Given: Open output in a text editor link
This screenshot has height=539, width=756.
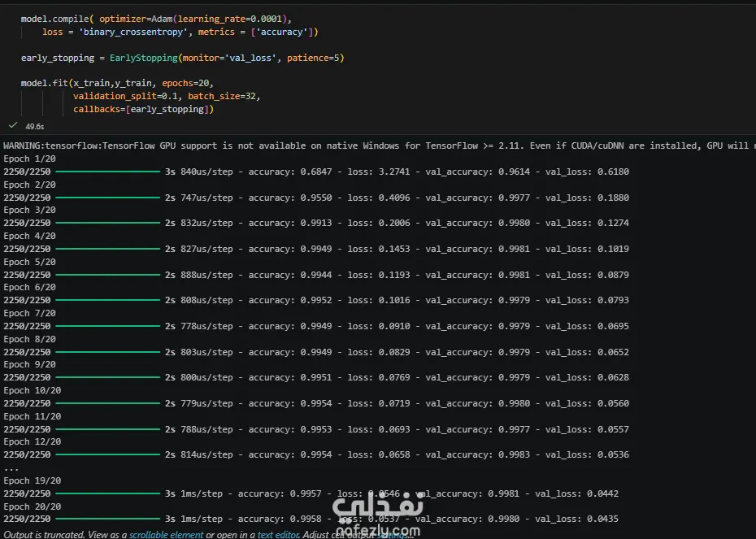Looking at the screenshot, I should (x=279, y=534).
